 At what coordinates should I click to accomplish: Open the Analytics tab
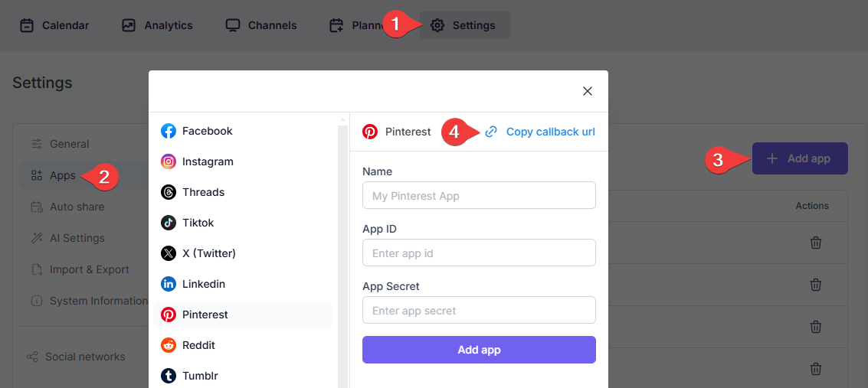click(157, 25)
